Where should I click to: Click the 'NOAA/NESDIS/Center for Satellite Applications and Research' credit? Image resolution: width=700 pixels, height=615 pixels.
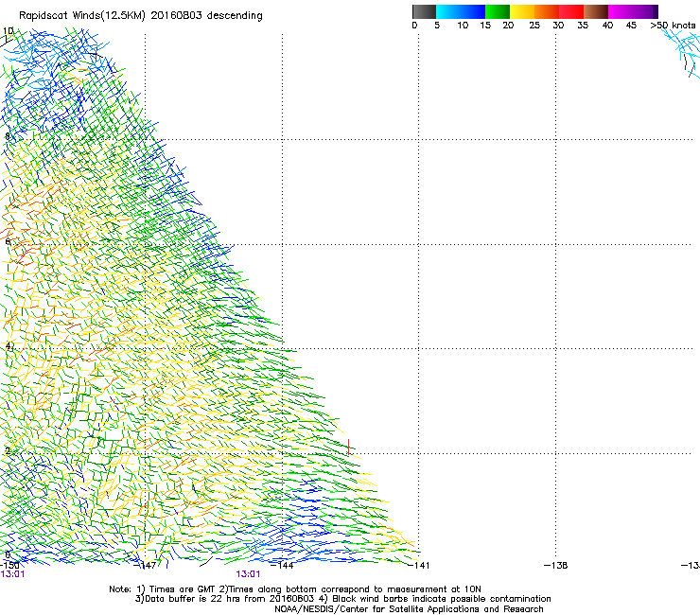(409, 609)
